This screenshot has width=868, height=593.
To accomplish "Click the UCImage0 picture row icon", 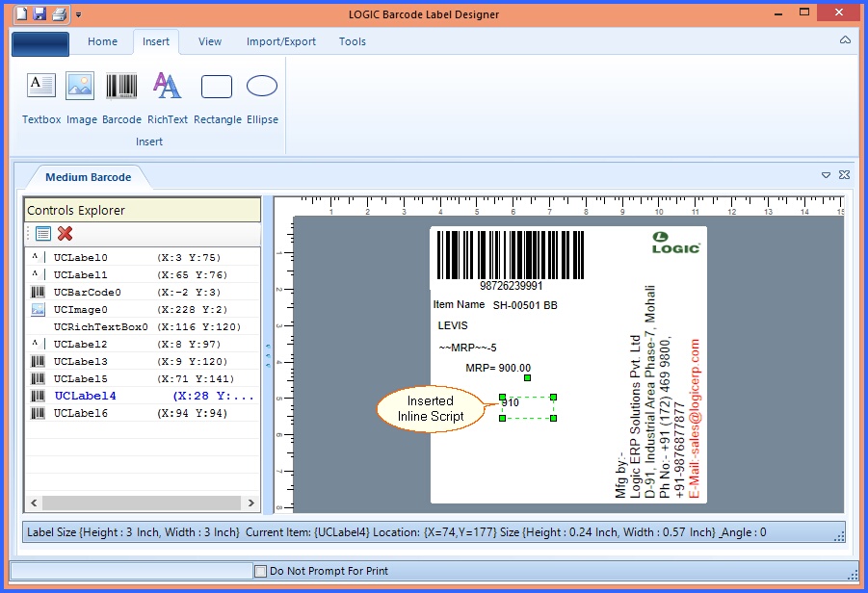I will 38,309.
